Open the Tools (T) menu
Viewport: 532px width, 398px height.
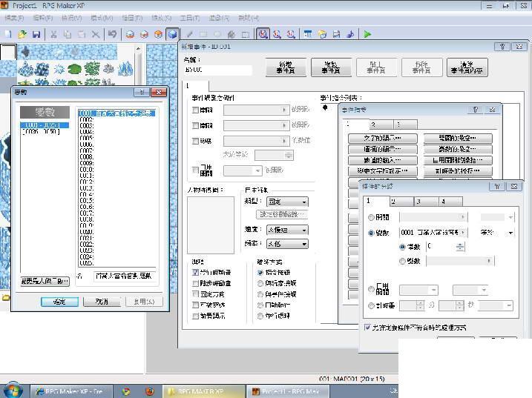189,18
